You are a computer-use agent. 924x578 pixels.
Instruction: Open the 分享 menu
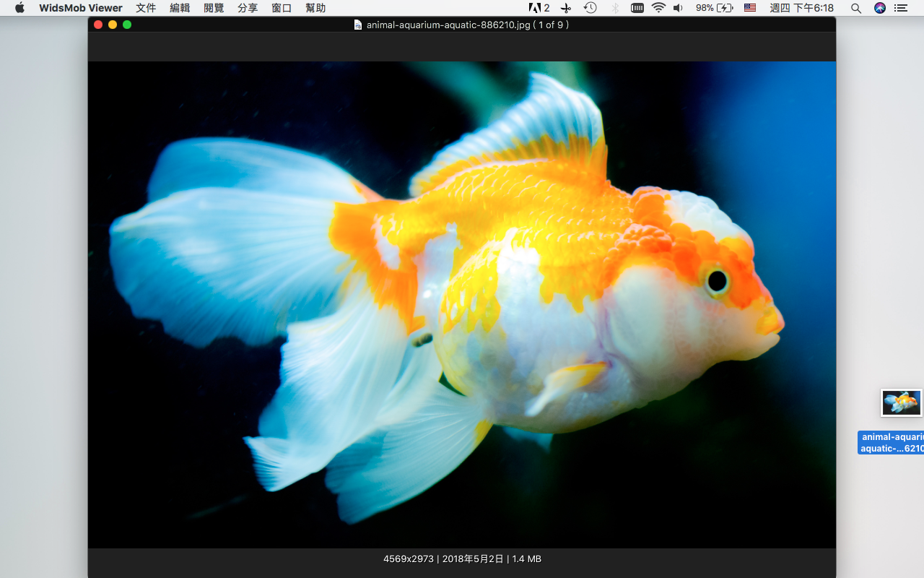[x=248, y=8]
